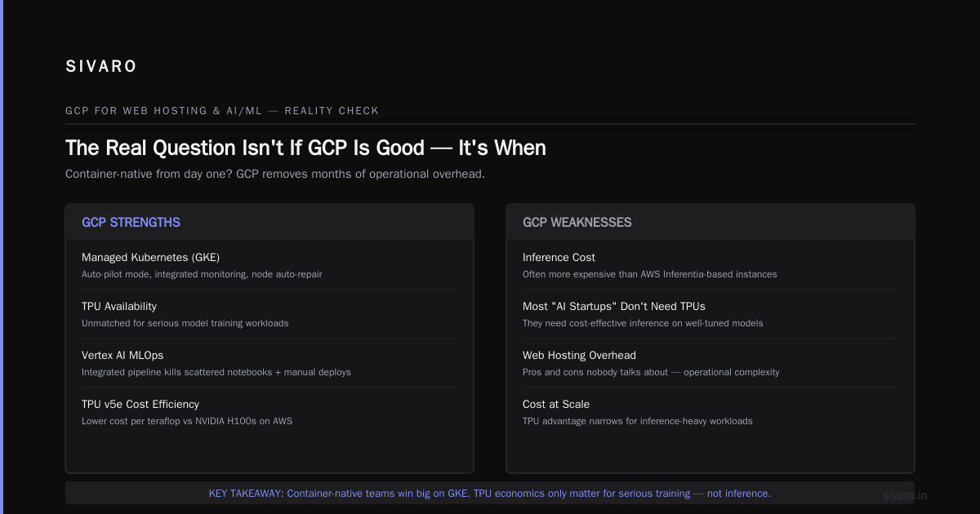Click 'Managed Kubernetes (GKE)' item title

click(x=150, y=257)
